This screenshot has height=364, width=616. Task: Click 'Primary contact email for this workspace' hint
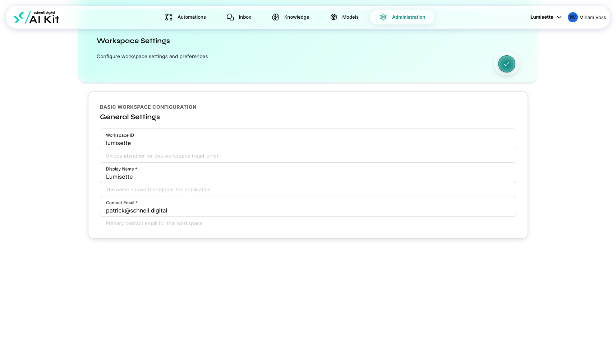154,223
